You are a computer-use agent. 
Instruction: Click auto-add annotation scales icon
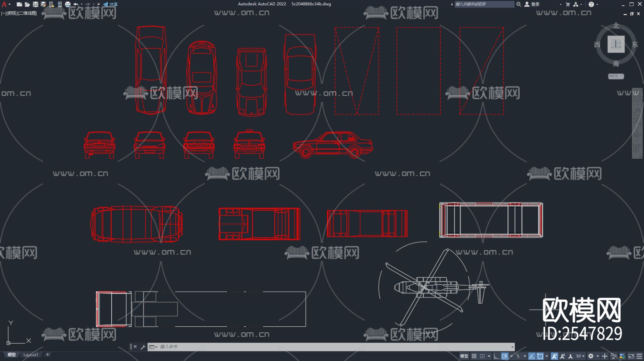coord(562,356)
